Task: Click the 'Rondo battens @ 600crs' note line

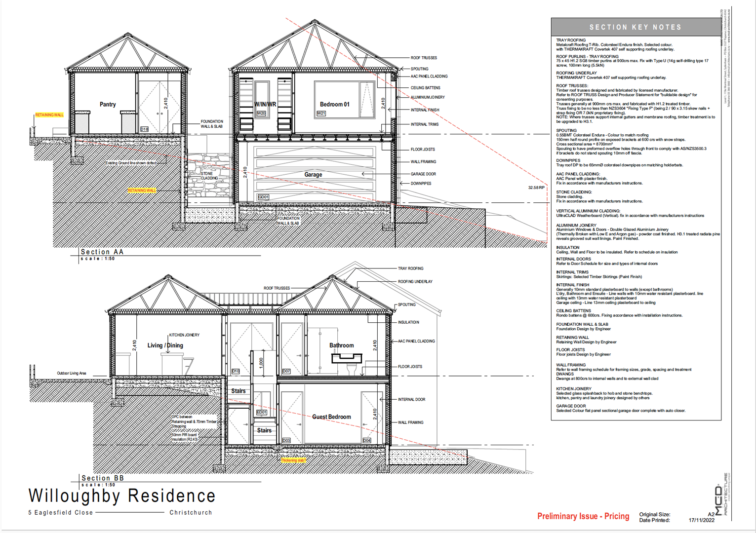Action: (619, 315)
